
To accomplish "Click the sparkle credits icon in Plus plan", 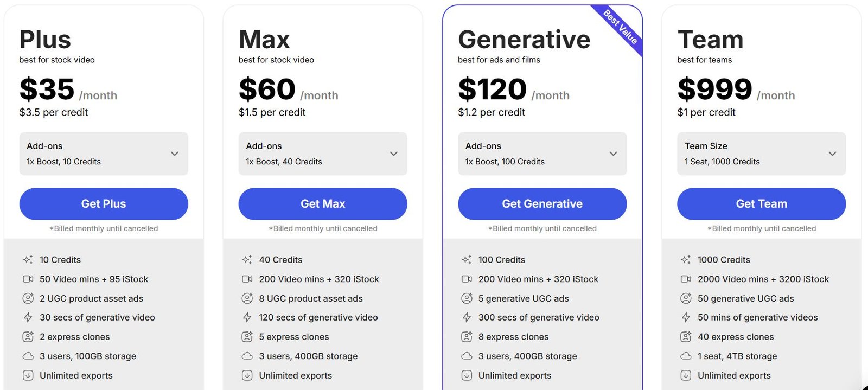I will pos(28,260).
